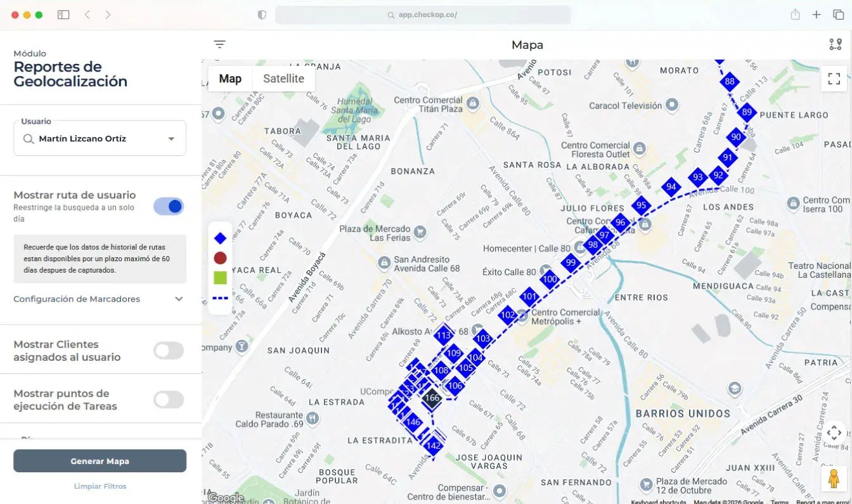Image resolution: width=852 pixels, height=504 pixels.
Task: Disable the Mostrar ruta de usuario toggle
Action: coord(168,205)
